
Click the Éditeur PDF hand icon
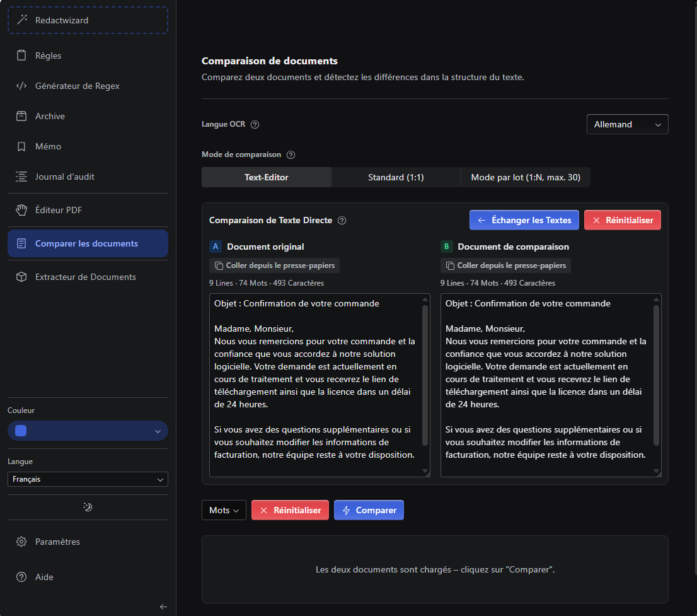coord(21,210)
